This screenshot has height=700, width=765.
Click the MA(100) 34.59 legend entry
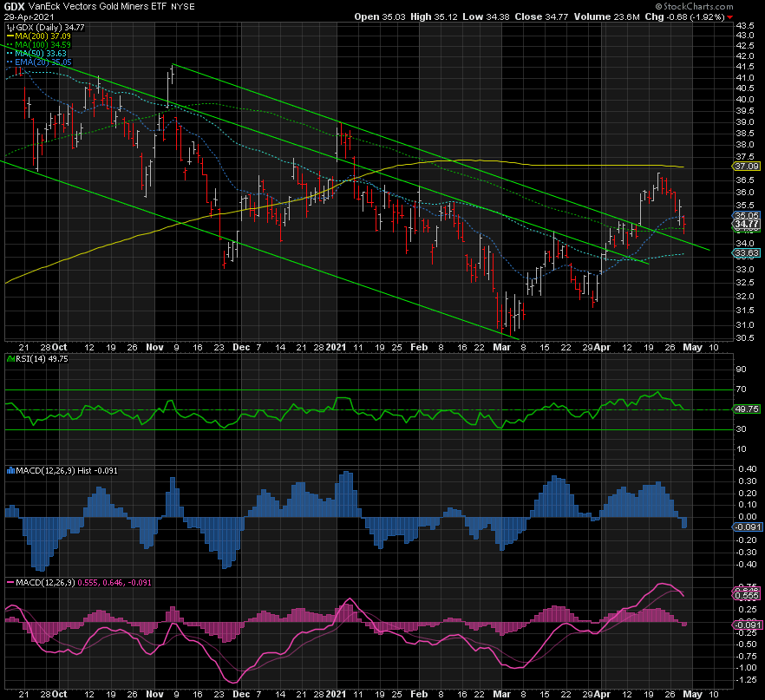[x=43, y=45]
